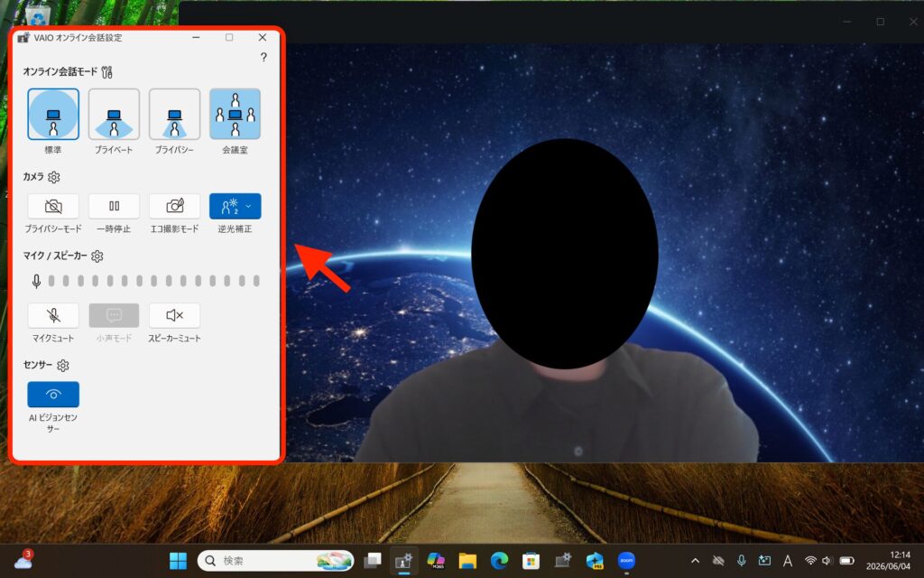
Task: Open the help question mark
Action: pos(263,57)
